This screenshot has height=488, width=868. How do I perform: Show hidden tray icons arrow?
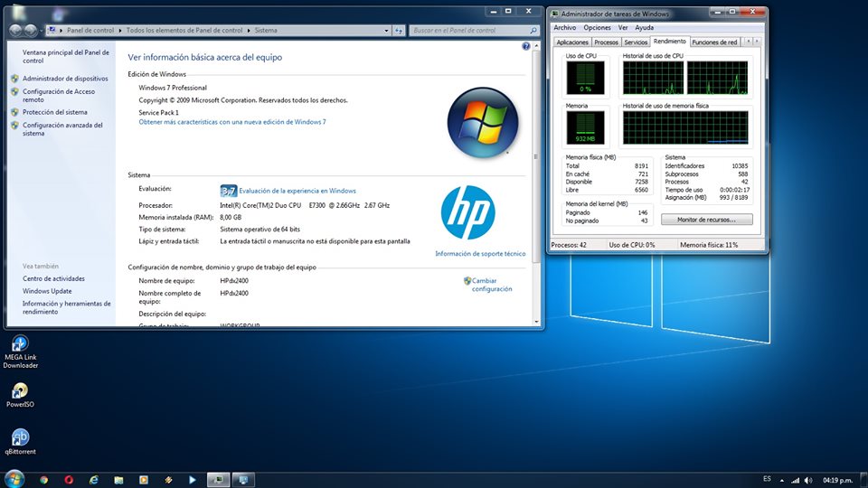click(781, 480)
